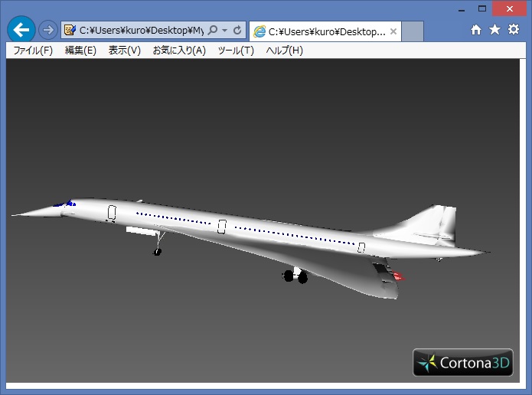The height and width of the screenshot is (395, 532).
Task: Click the Forward navigation arrow
Action: 47,30
